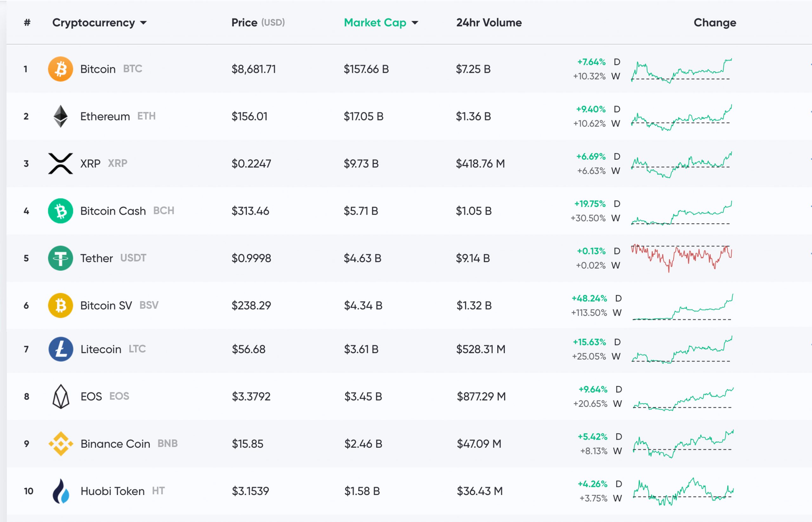Click the Binance Coin yellow logo
This screenshot has height=522, width=812.
coord(61,444)
